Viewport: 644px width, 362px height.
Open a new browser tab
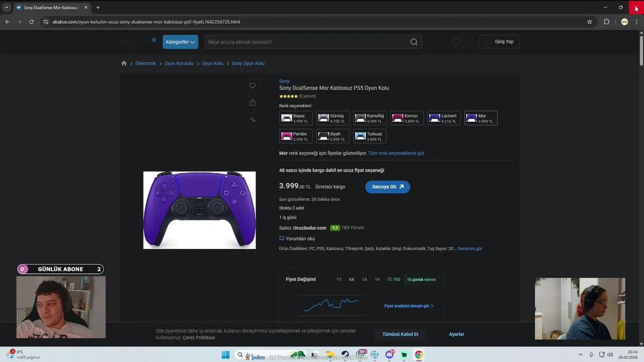[x=98, y=8]
